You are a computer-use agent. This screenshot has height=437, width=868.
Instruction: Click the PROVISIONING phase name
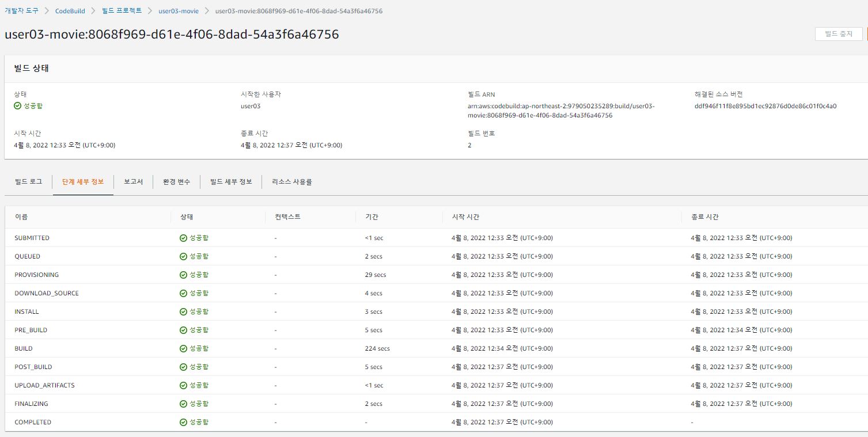pos(37,275)
